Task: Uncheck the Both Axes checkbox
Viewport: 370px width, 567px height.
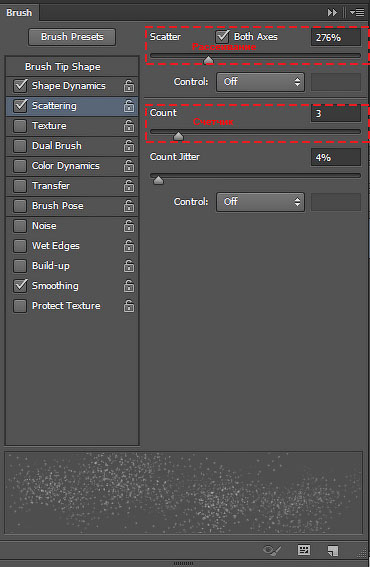Action: pyautogui.click(x=222, y=36)
